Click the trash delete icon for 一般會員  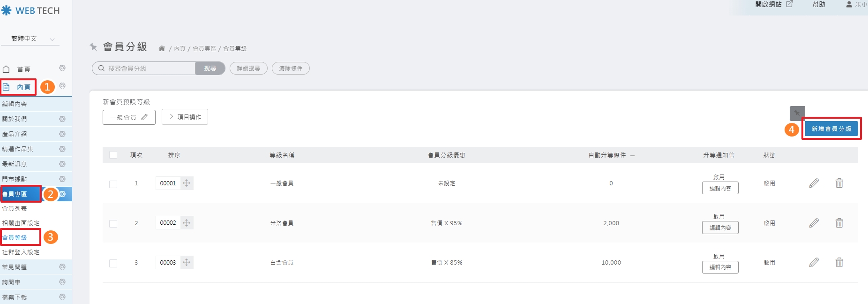pos(839,183)
